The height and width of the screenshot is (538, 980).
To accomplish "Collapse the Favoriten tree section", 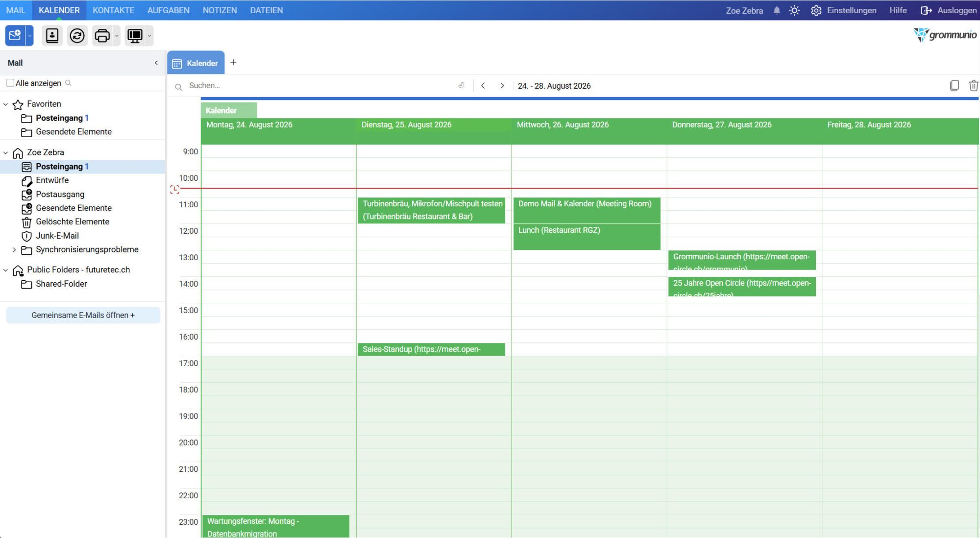I will coord(5,104).
